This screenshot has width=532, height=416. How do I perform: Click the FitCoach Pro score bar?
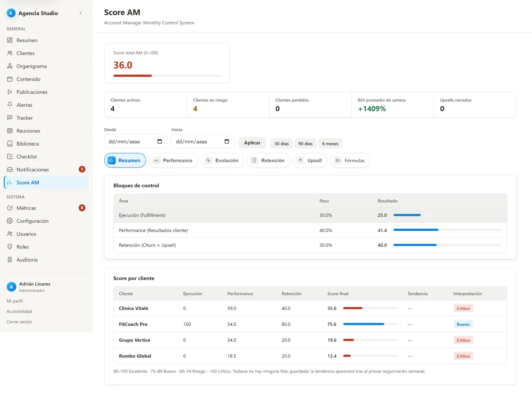pyautogui.click(x=370, y=324)
